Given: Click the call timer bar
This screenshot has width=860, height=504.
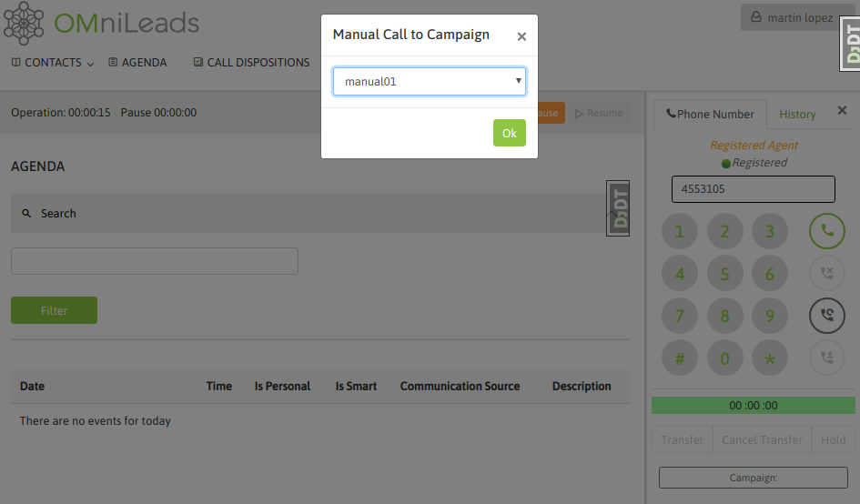Looking at the screenshot, I should [753, 405].
